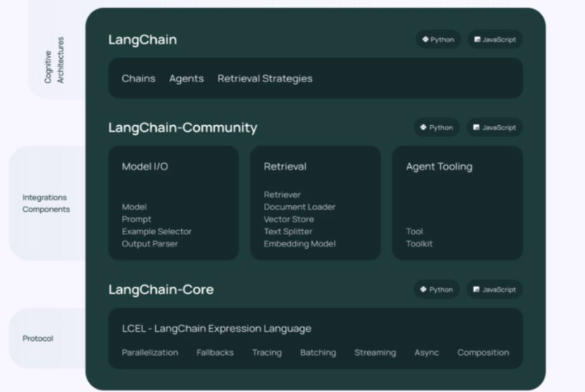
Task: Click the Python badge in the LangChain row
Action: coord(438,39)
